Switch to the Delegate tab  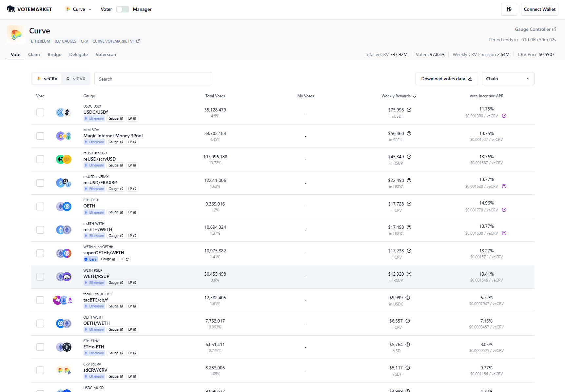(78, 54)
